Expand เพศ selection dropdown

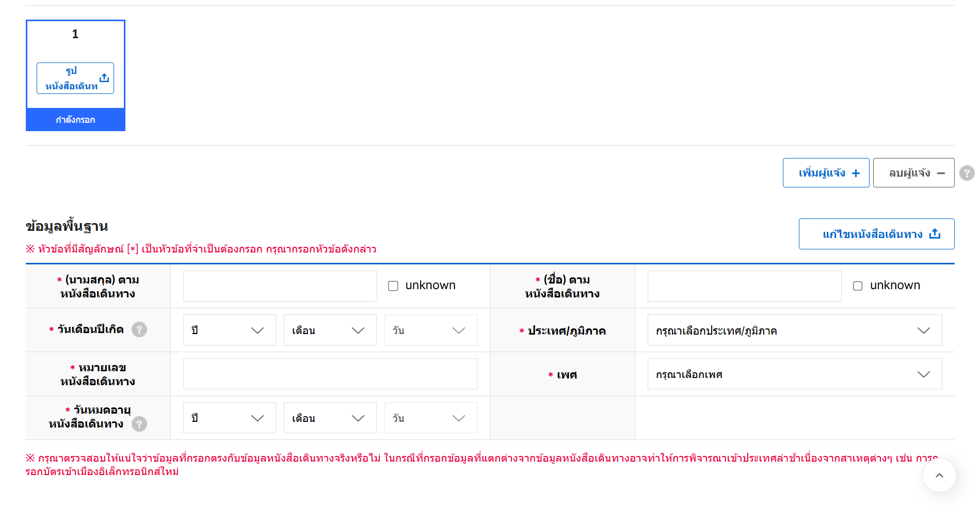click(x=794, y=374)
